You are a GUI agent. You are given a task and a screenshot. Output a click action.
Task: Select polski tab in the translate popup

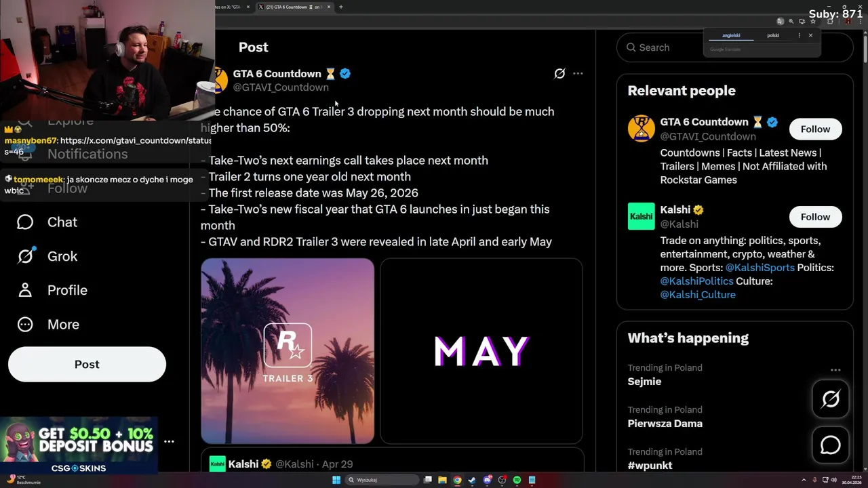tap(773, 35)
